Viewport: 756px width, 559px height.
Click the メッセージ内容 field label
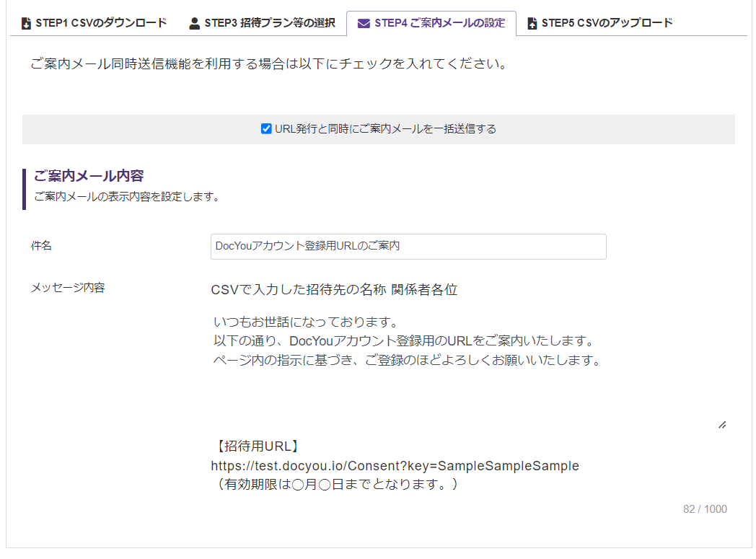[67, 288]
